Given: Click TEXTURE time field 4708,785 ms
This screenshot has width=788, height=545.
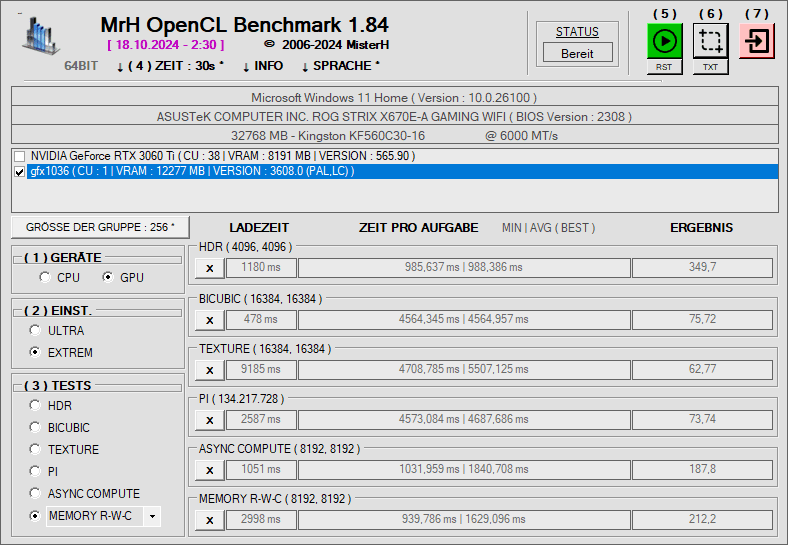Looking at the screenshot, I should 464,370.
